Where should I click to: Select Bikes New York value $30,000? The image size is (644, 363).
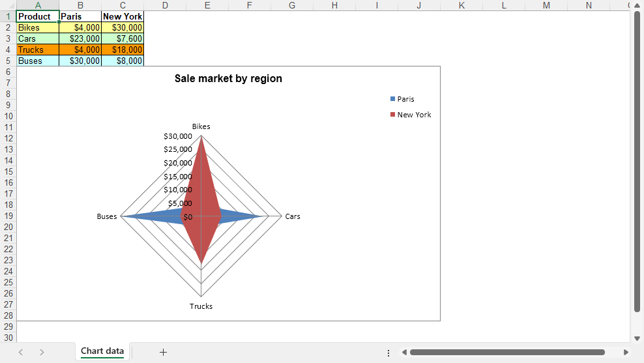pyautogui.click(x=123, y=27)
